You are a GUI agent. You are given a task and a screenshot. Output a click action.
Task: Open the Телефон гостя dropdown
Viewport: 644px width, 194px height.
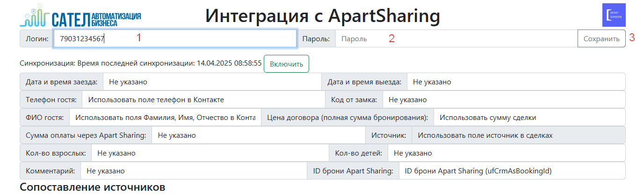(x=203, y=100)
